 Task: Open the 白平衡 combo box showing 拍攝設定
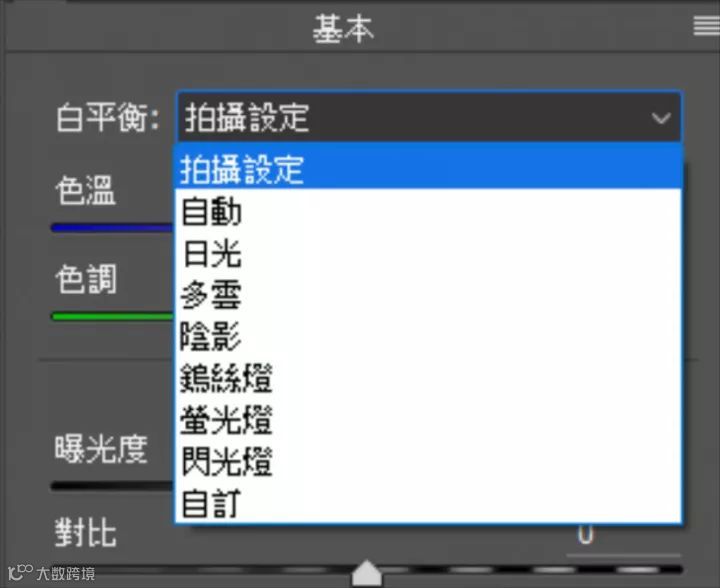(x=429, y=117)
